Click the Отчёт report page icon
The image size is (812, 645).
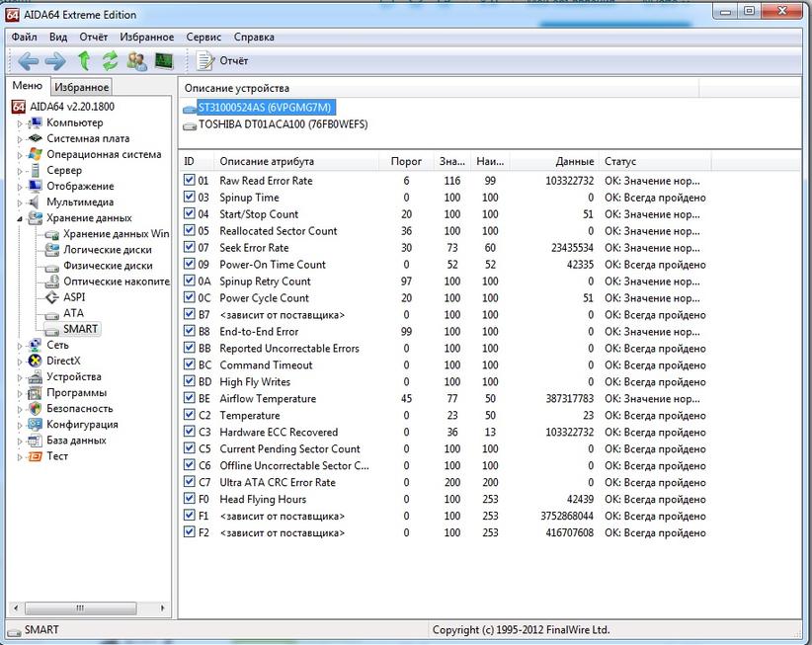coord(205,61)
